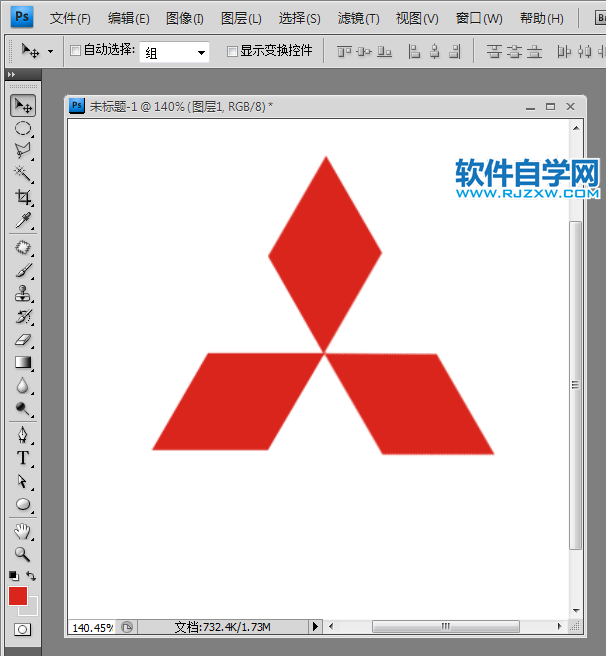606x656 pixels.
Task: Enable the 显示变换控件 checkbox
Action: click(232, 51)
